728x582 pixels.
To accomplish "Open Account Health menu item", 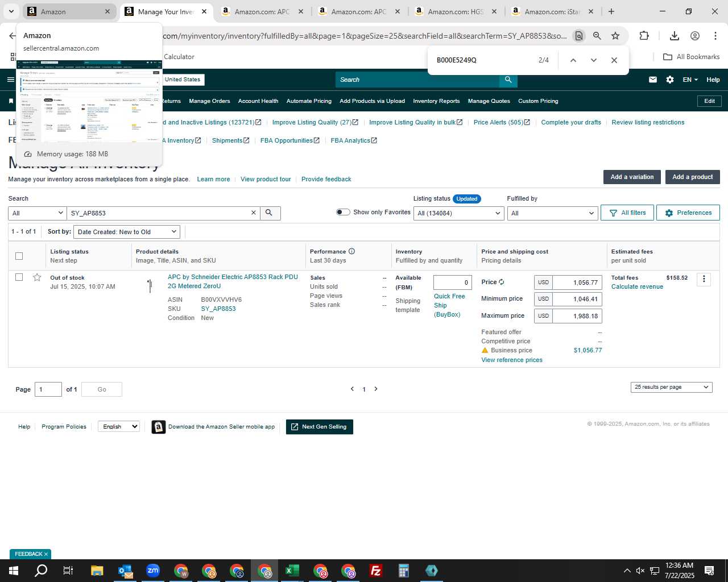I will (x=258, y=101).
